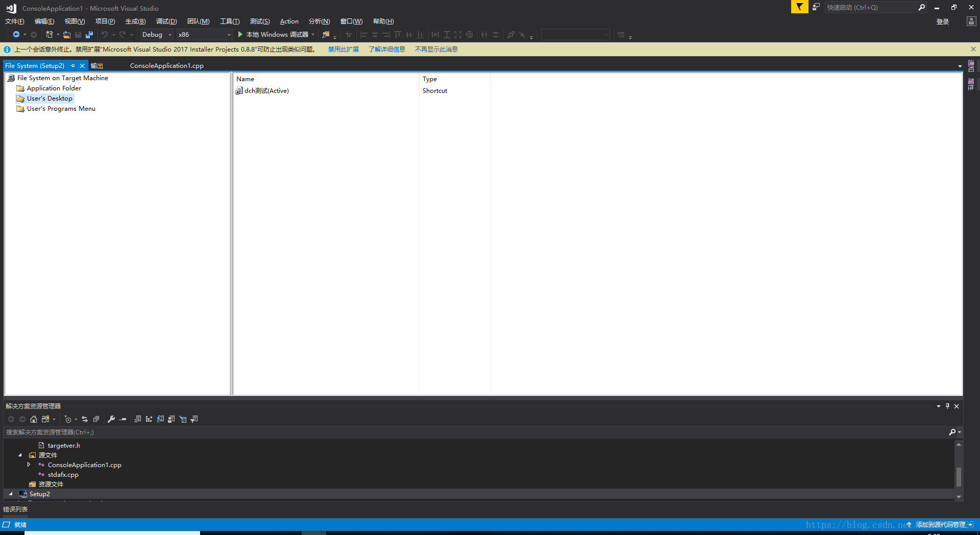Click the 本地 Windows 调试器 run button
Image resolution: width=980 pixels, height=535 pixels.
[273, 35]
